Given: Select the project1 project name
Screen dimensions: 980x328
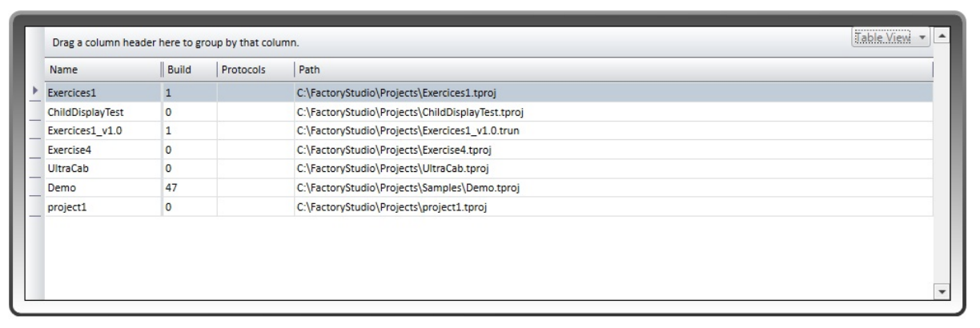Looking at the screenshot, I should [67, 207].
